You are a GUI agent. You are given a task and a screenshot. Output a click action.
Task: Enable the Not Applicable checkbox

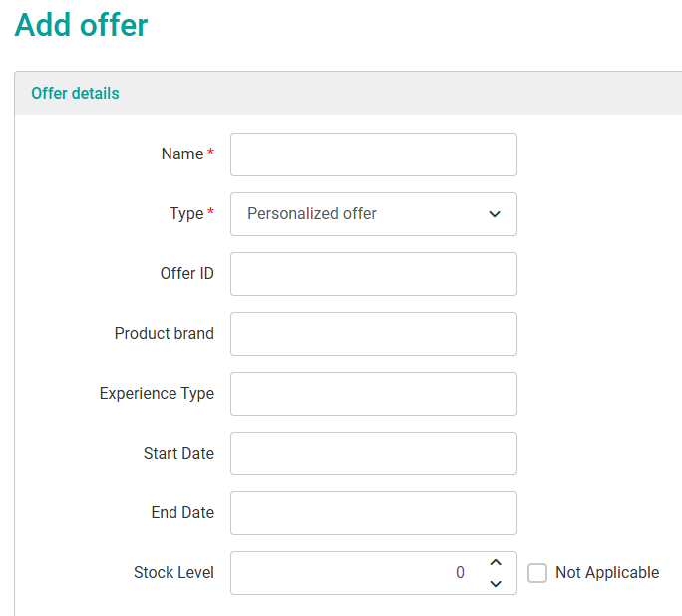tap(537, 573)
